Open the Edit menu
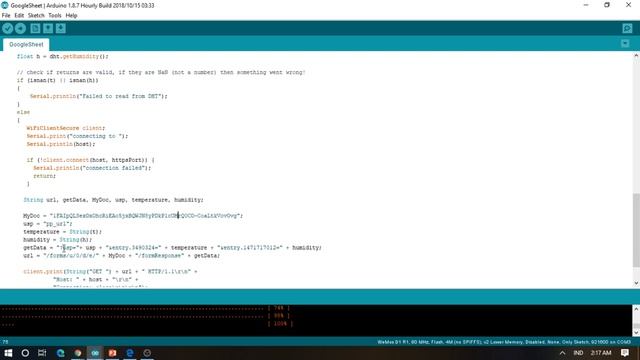The image size is (640, 360). 19,16
